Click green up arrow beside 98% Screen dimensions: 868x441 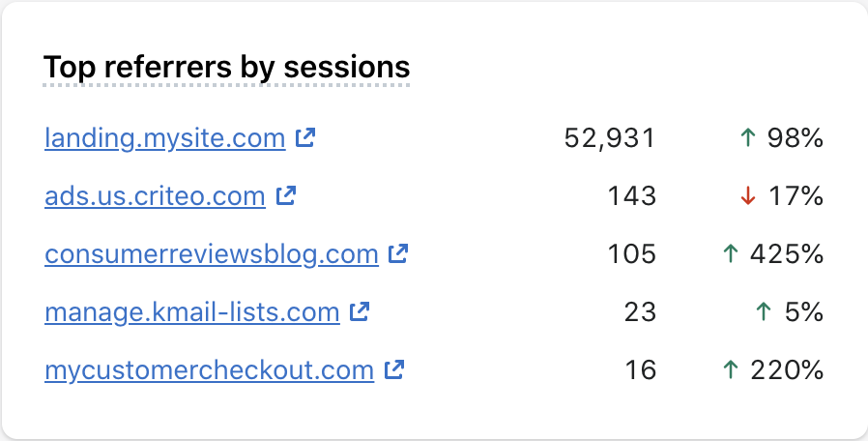coord(748,137)
